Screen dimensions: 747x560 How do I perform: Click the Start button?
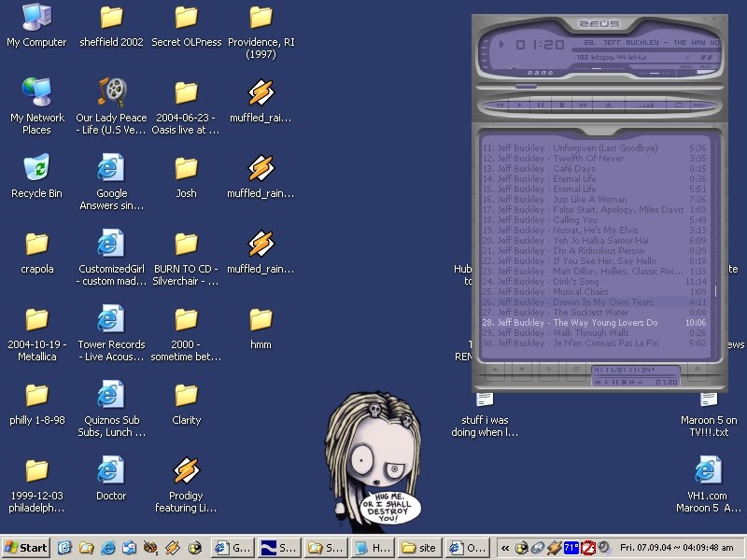(x=26, y=548)
